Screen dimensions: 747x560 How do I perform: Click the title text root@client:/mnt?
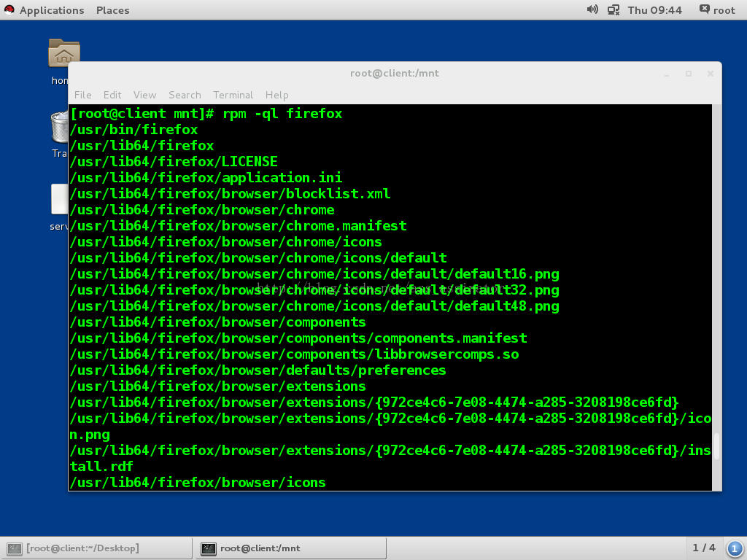tap(395, 74)
